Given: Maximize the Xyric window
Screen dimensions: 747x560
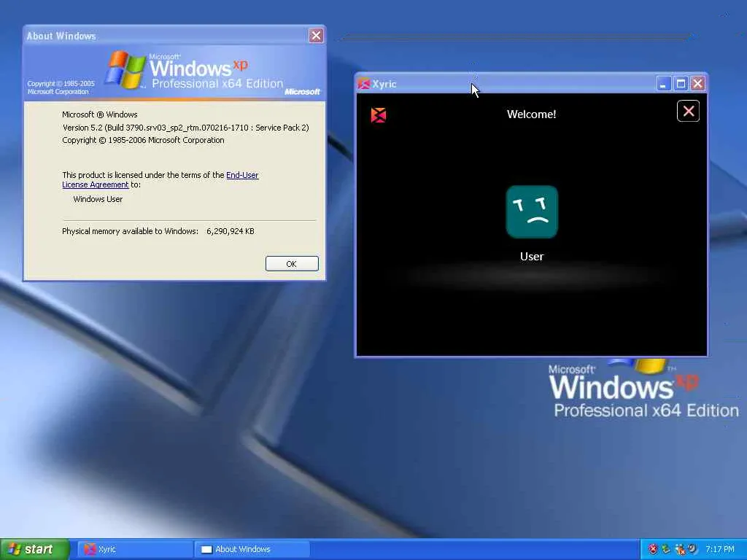Looking at the screenshot, I should pyautogui.click(x=681, y=84).
